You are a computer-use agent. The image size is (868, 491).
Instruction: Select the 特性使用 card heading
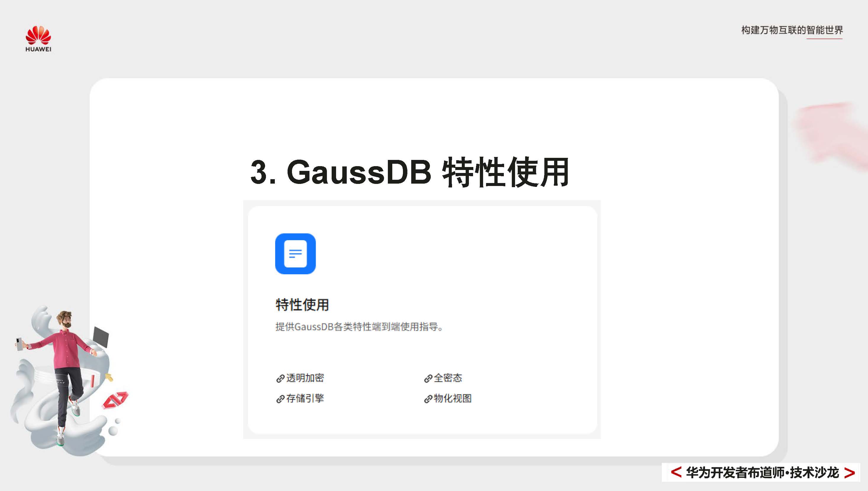click(x=303, y=305)
